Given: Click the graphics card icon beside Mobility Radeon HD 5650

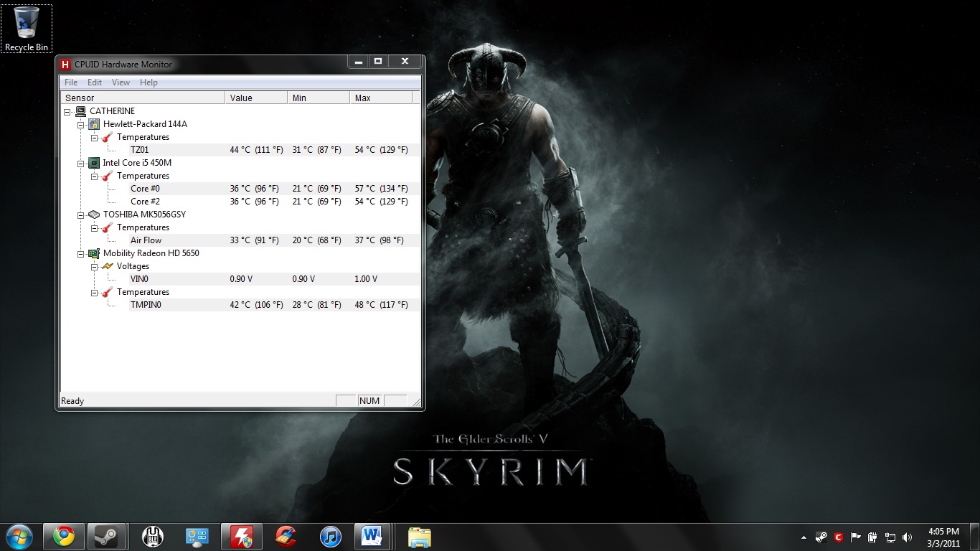Looking at the screenshot, I should [x=94, y=253].
